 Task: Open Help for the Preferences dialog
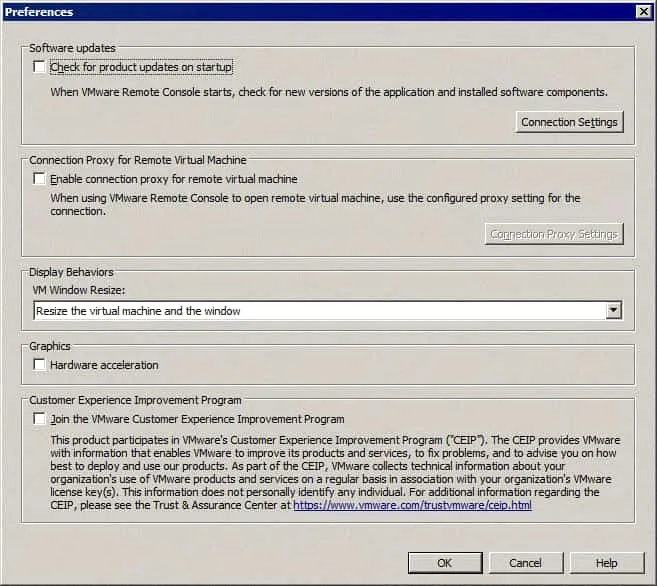(606, 563)
